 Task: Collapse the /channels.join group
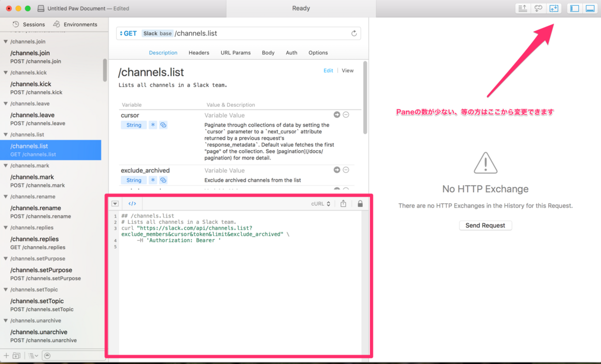5,42
